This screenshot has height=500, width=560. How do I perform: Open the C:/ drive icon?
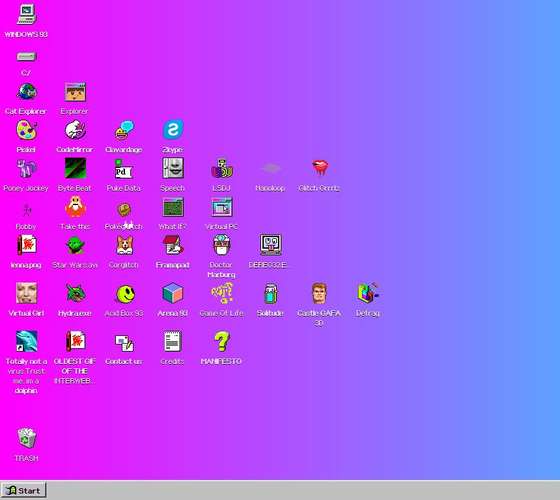(26, 56)
